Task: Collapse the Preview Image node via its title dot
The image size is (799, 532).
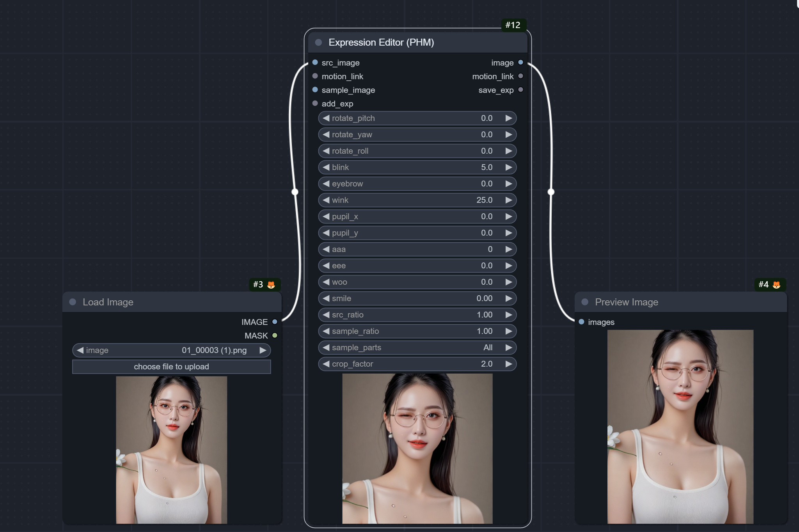Action: click(x=585, y=302)
